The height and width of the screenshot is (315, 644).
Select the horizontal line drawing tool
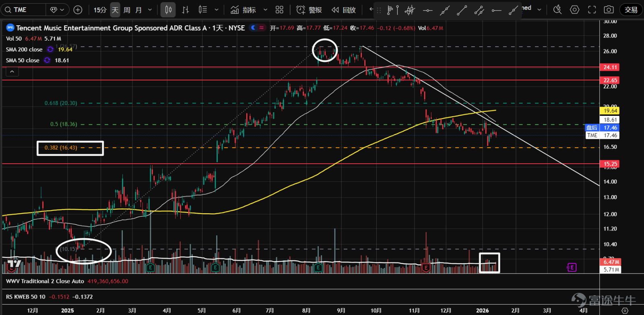(427, 10)
